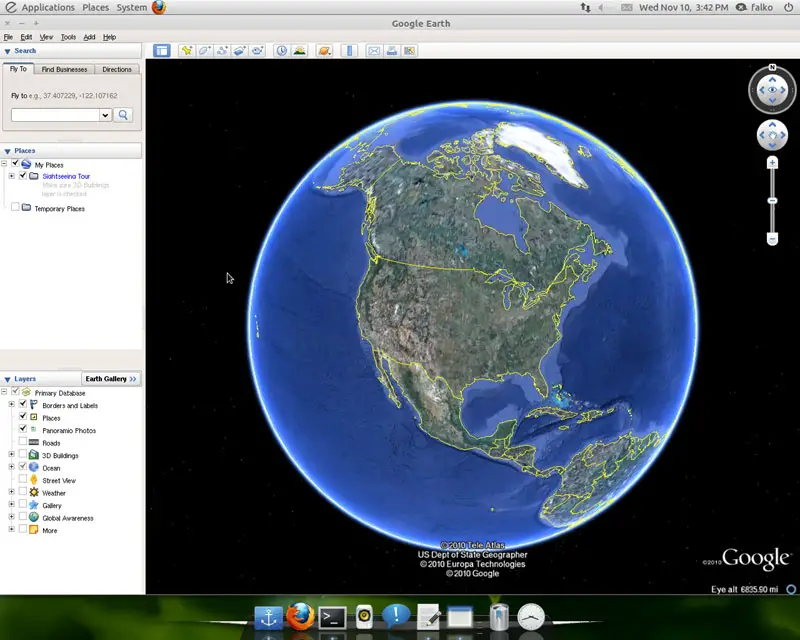Click the email envelope toolbar icon
The height and width of the screenshot is (640, 800).
tap(374, 51)
